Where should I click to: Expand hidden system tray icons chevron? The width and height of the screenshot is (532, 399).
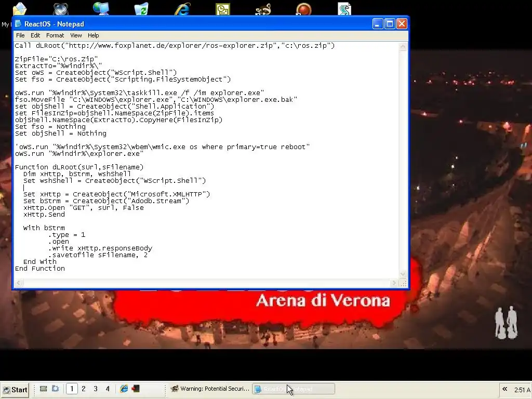point(505,389)
